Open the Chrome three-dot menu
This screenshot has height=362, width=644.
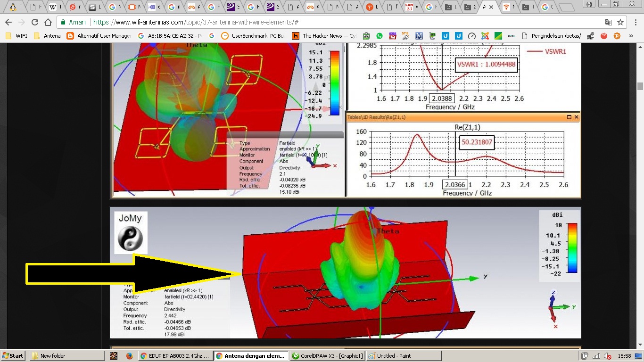pyautogui.click(x=635, y=22)
